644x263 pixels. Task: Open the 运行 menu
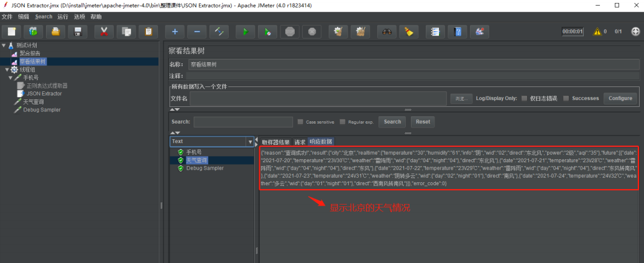pos(63,17)
